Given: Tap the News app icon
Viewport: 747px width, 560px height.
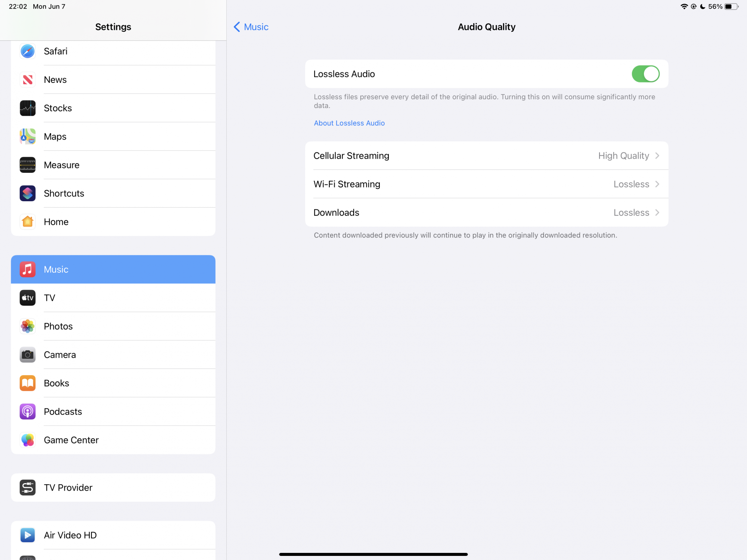Looking at the screenshot, I should coord(28,80).
